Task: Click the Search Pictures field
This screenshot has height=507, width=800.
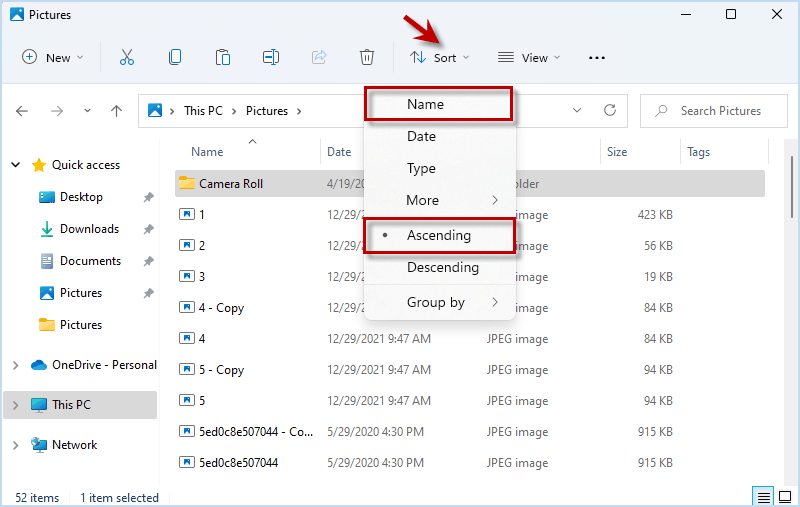Action: coord(714,111)
